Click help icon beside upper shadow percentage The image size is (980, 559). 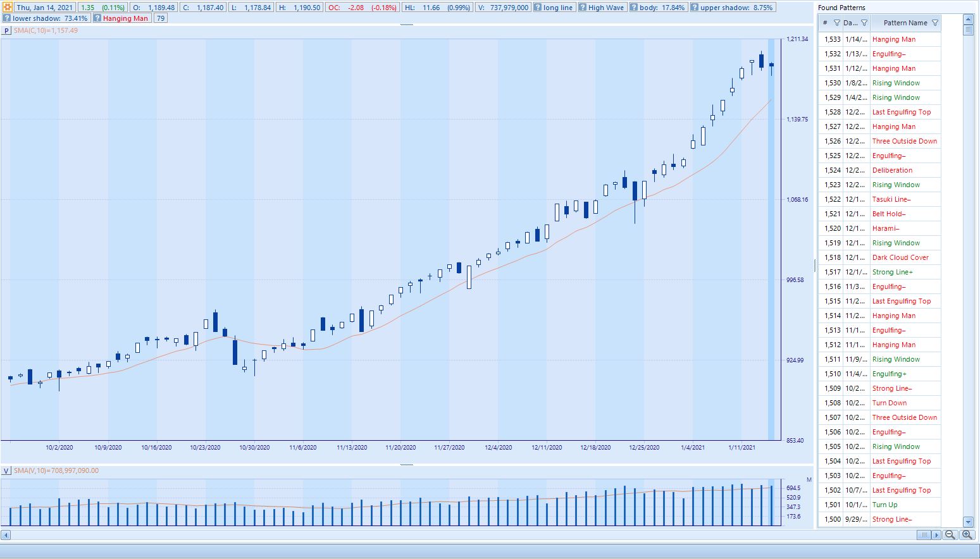[695, 8]
